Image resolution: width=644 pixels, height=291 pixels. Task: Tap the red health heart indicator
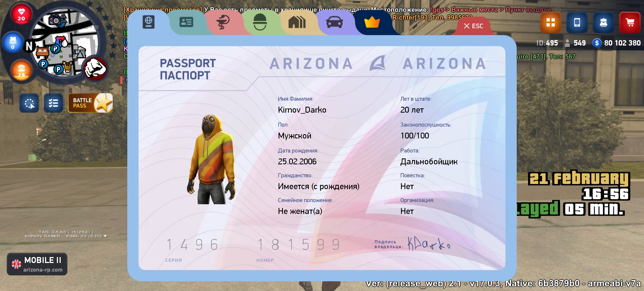point(21,14)
